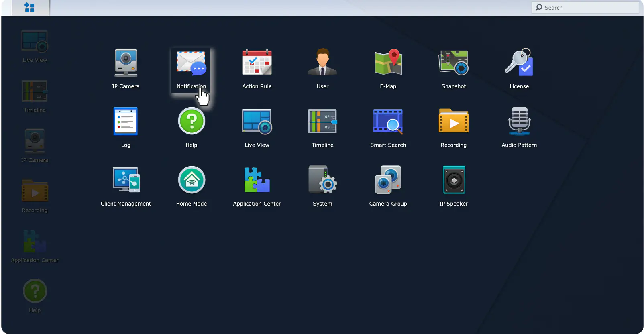The width and height of the screenshot is (644, 334).
Task: Open the dimmed Timeline desktop shortcut
Action: tap(35, 96)
